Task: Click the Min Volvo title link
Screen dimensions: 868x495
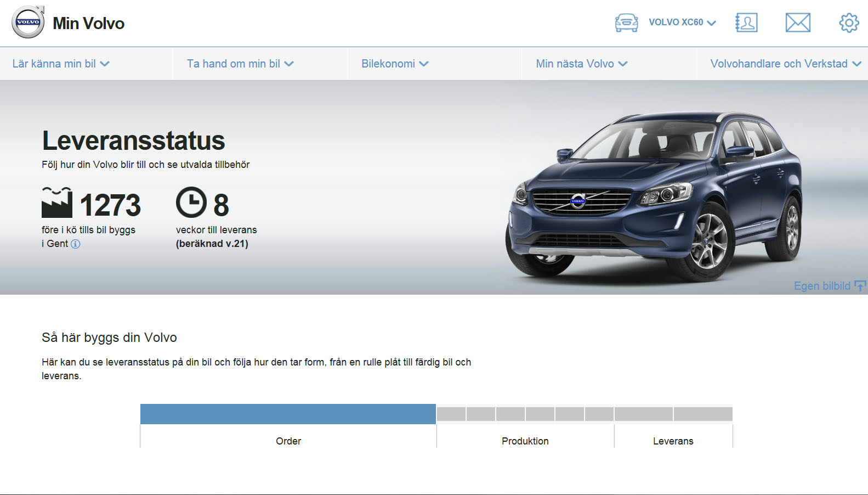Action: point(88,23)
